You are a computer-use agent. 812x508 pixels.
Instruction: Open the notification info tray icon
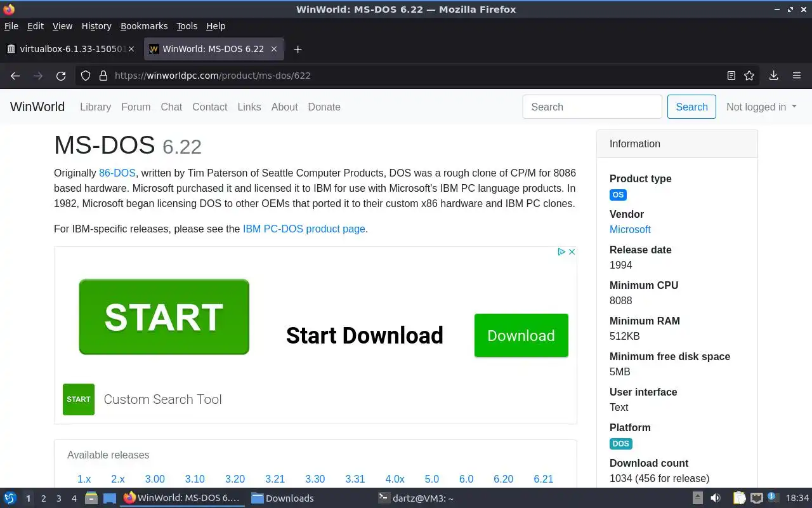tap(773, 498)
